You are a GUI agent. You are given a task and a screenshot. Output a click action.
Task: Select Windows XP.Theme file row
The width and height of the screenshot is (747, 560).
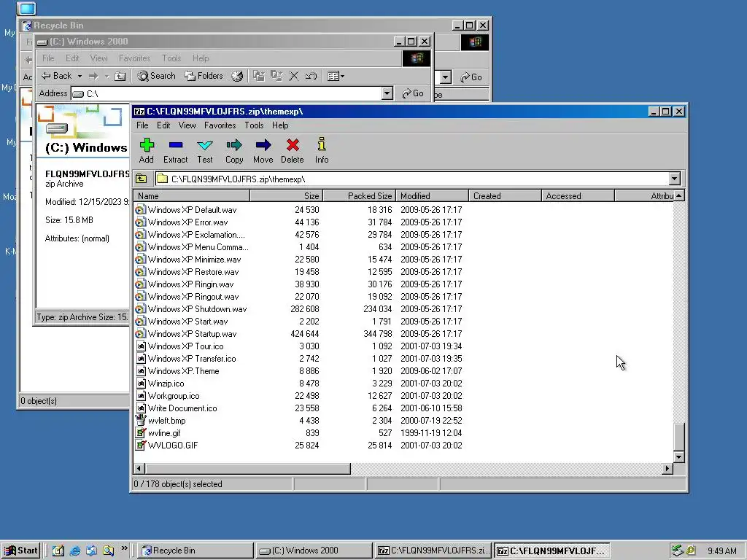(403, 371)
